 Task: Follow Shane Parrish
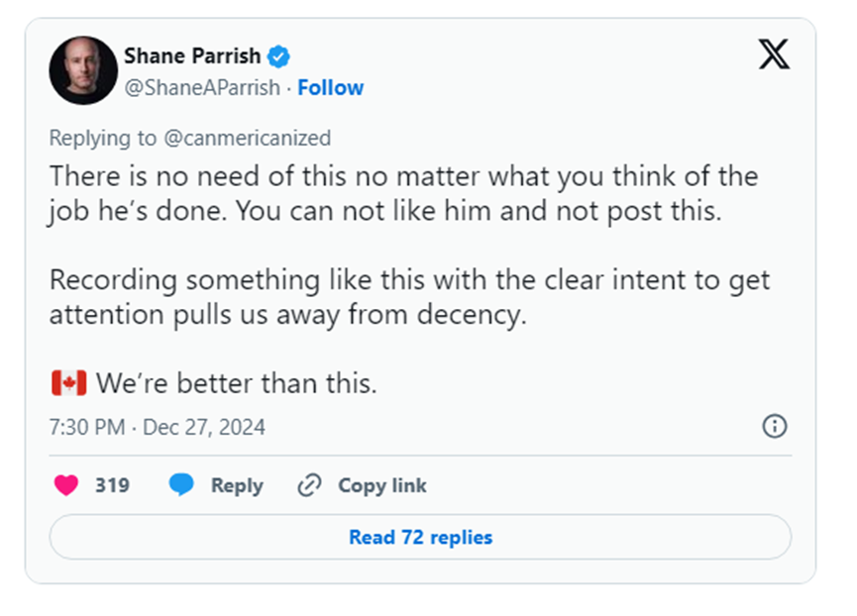pos(330,87)
